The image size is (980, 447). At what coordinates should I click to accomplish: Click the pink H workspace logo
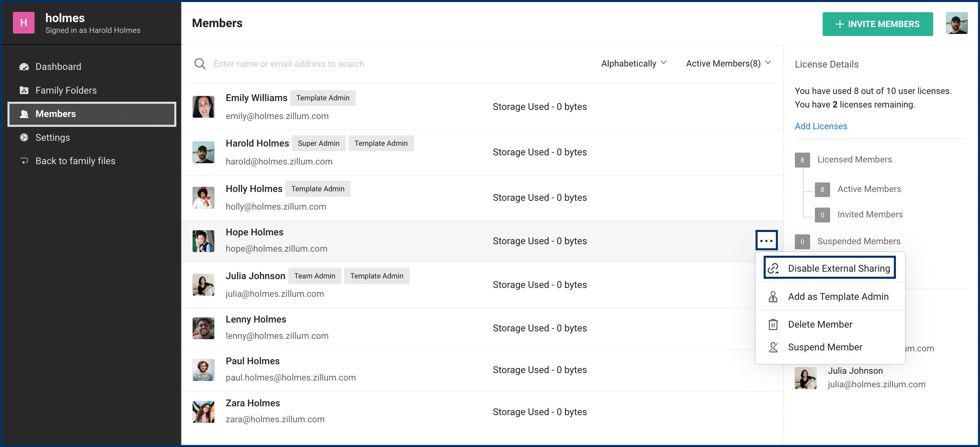coord(24,23)
